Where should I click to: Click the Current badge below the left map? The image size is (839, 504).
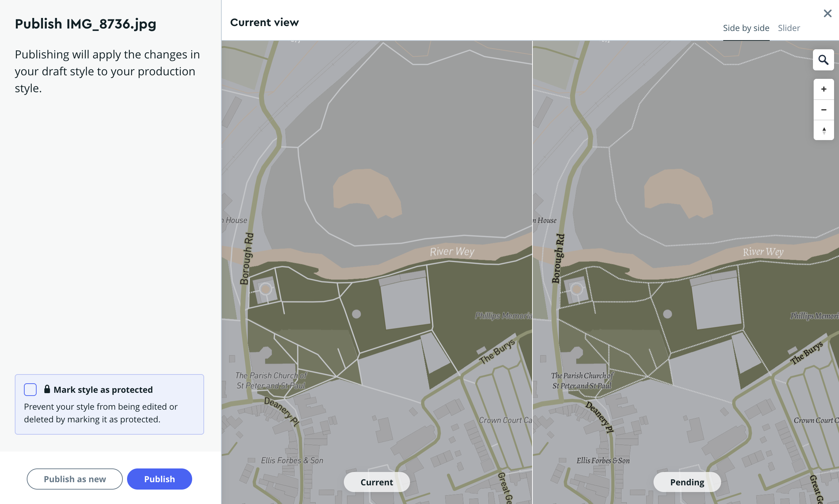click(x=376, y=482)
